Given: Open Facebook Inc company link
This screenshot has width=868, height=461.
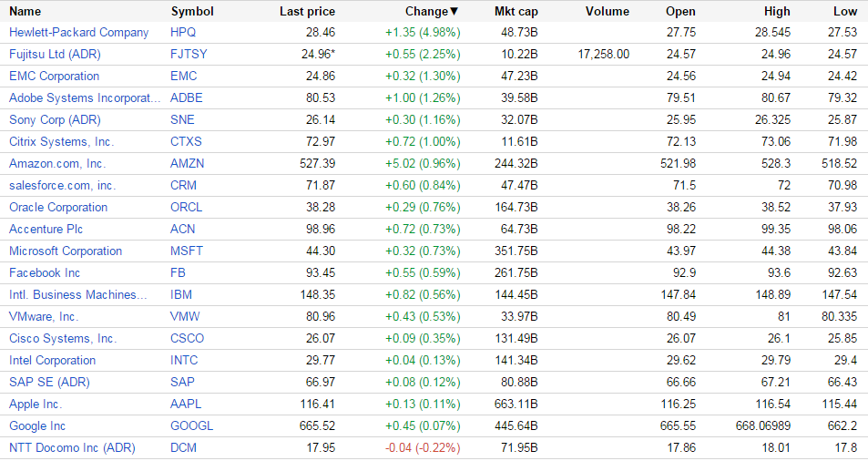Looking at the screenshot, I should point(45,273).
